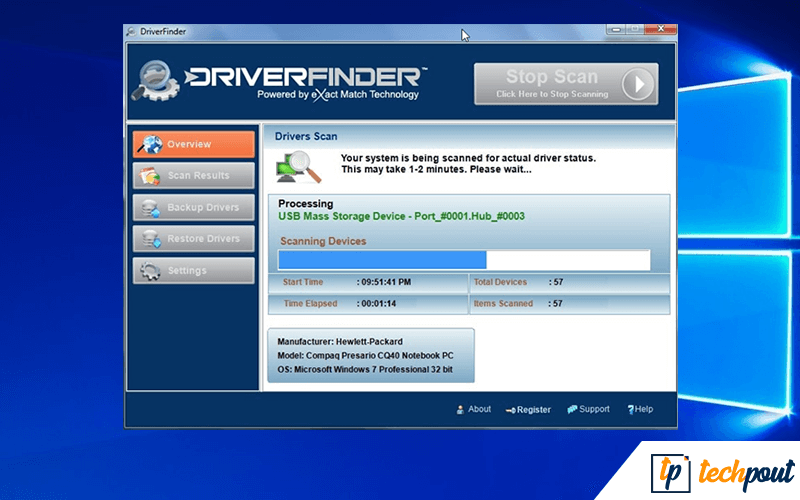The image size is (800, 500).
Task: Click the DriverFinder magnifier gear logo
Action: (156, 81)
